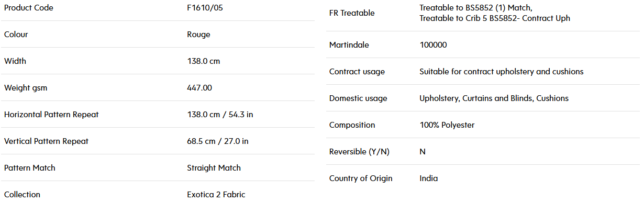Screen dimensions: 644x202
Task: Click the Reversible (Y/N) value N
Action: click(x=423, y=152)
